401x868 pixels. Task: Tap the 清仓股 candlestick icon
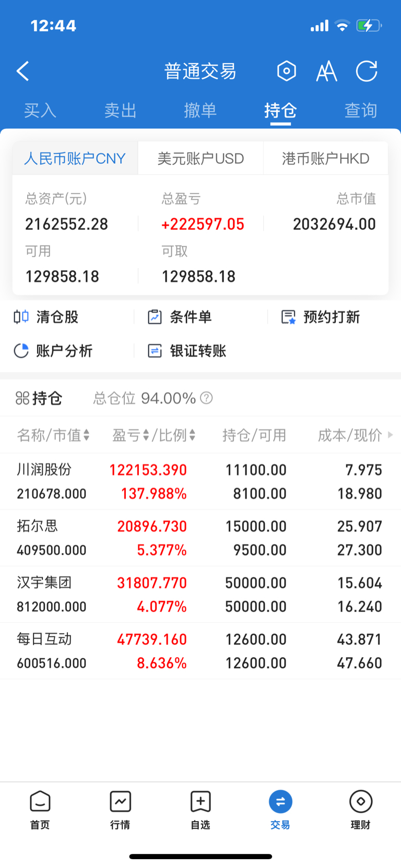tap(21, 317)
